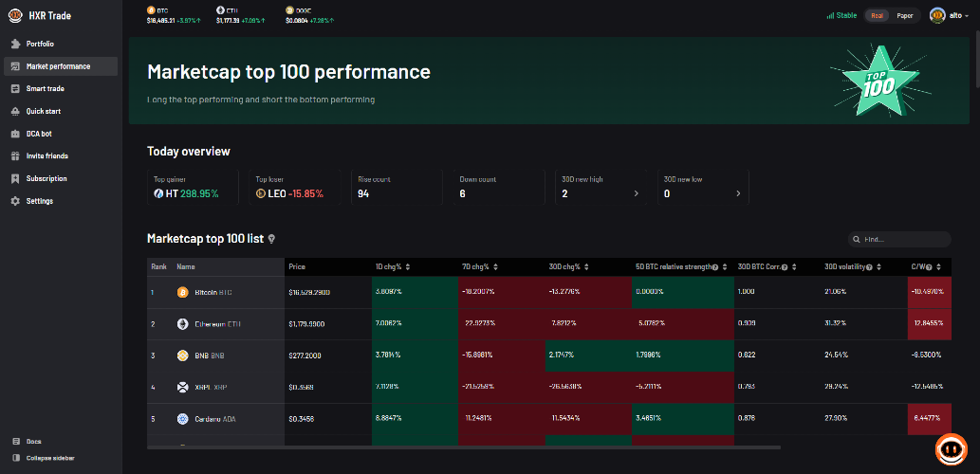Expand the 30D new low chevron

coord(738,193)
